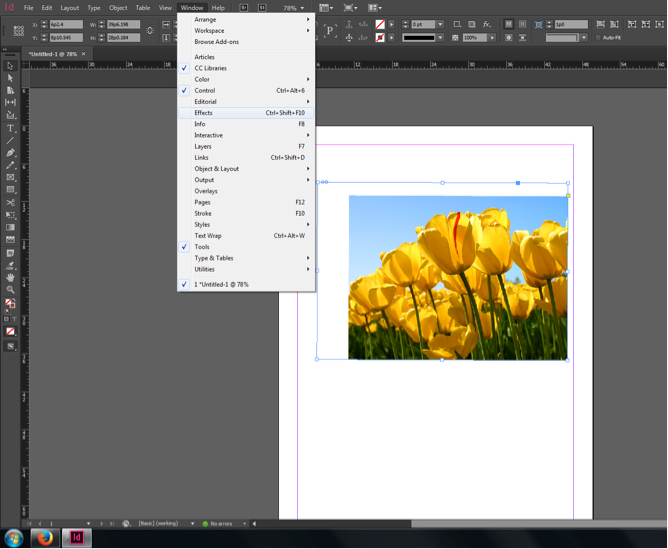Select the Gradient Swatch tool
The width and height of the screenshot is (668, 549).
(x=10, y=227)
